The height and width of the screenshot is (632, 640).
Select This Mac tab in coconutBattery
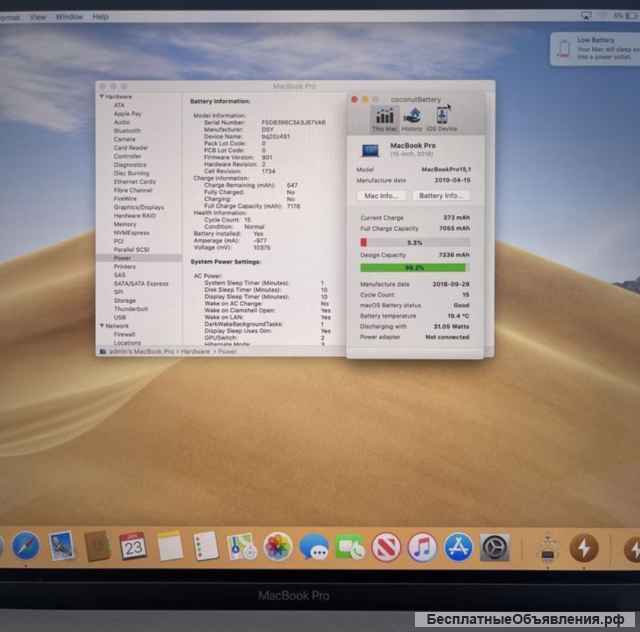pos(384,119)
